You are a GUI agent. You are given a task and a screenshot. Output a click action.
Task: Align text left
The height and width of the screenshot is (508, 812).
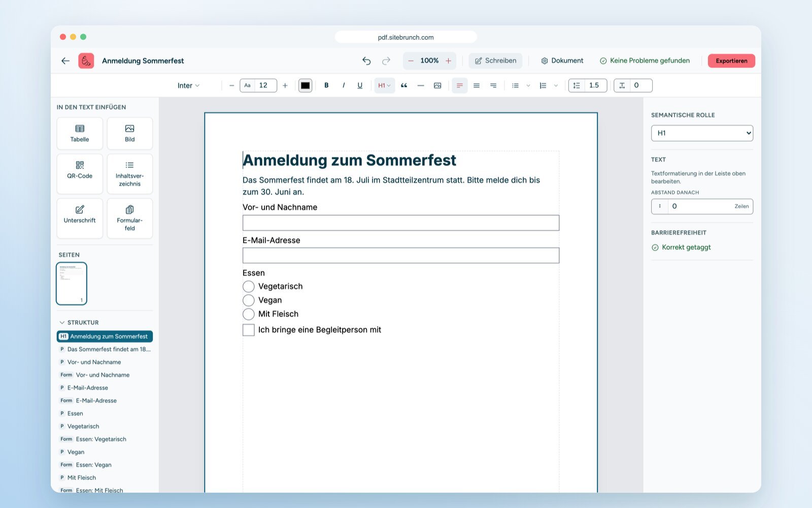click(459, 85)
